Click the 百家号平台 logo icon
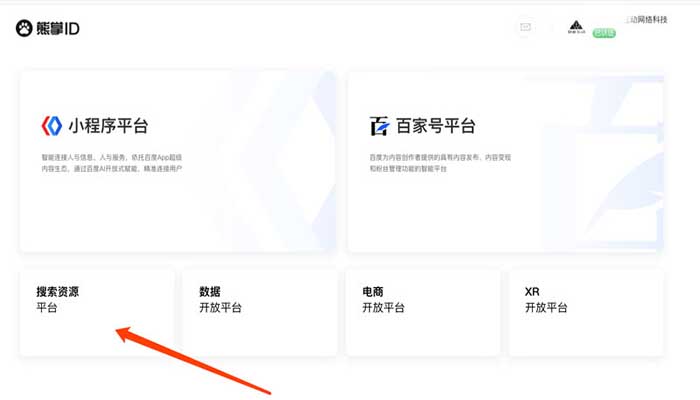Viewport: 700px width, 400px height. pos(379,126)
